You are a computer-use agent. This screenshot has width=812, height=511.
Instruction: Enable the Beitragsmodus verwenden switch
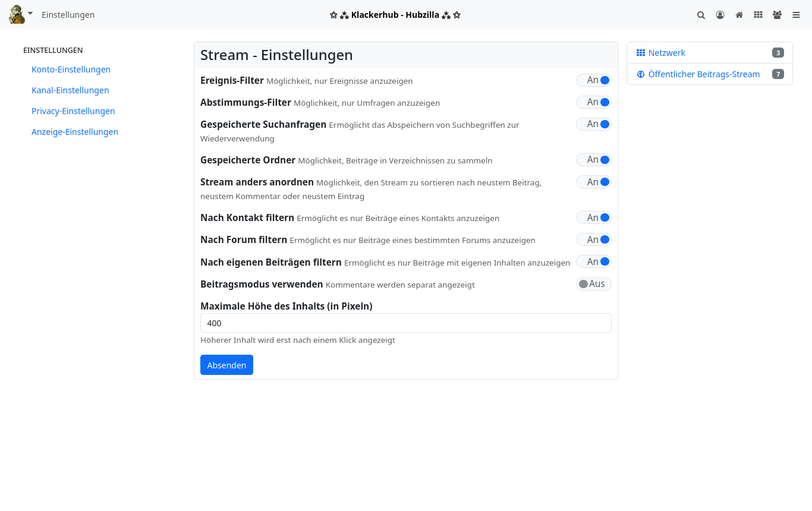pos(593,284)
